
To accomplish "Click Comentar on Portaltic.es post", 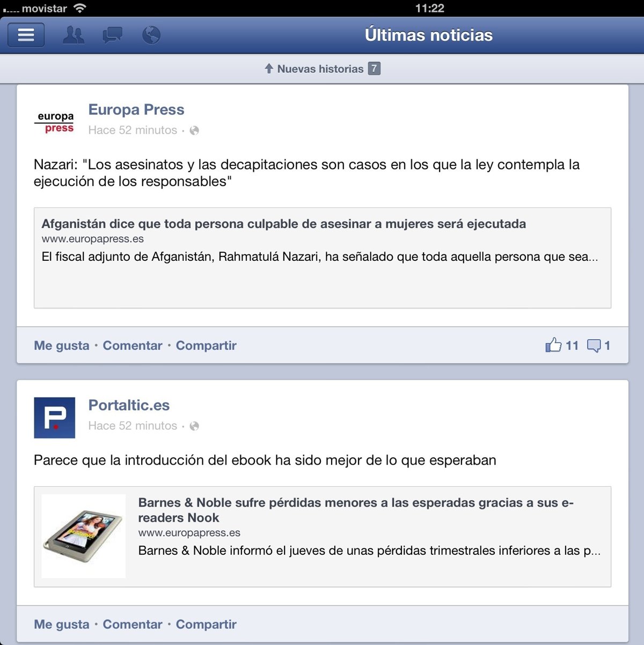I will [x=133, y=625].
